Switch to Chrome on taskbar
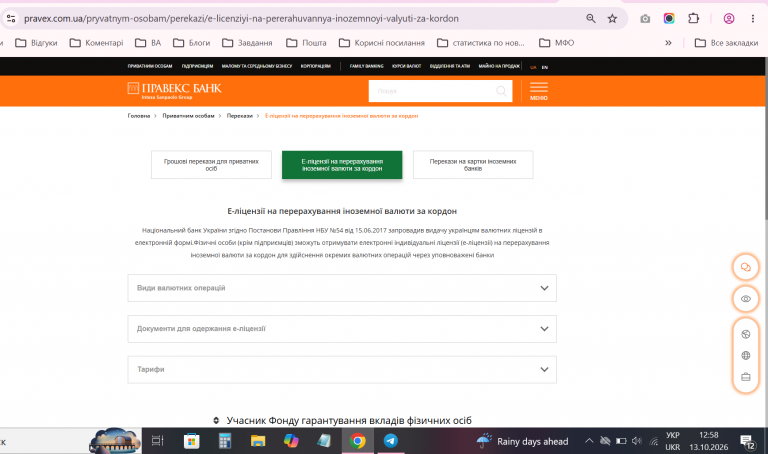Viewport: 768px width, 454px height. pyautogui.click(x=358, y=441)
